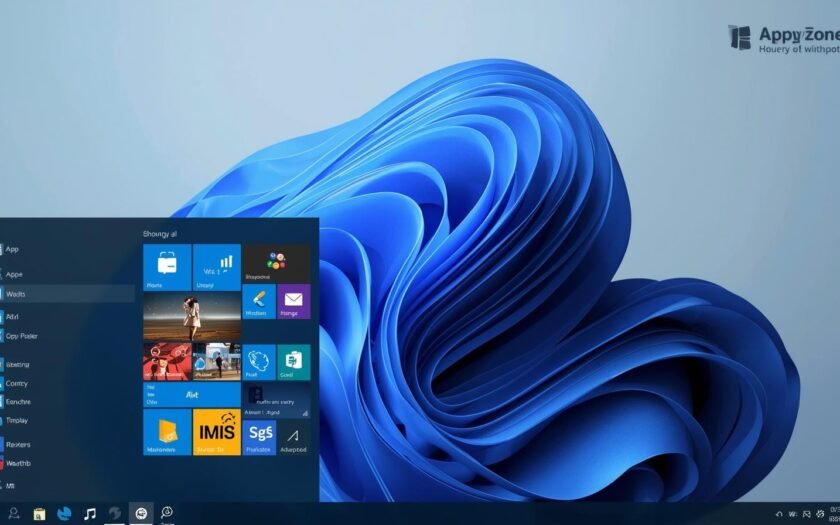Click the highlighted circular taskbar icon
This screenshot has width=840, height=525.
pos(141,513)
